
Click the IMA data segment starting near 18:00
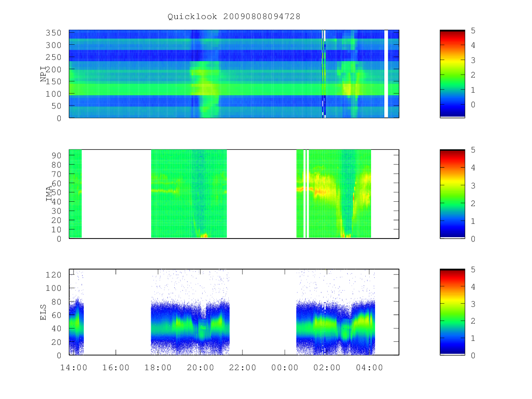click(x=189, y=194)
